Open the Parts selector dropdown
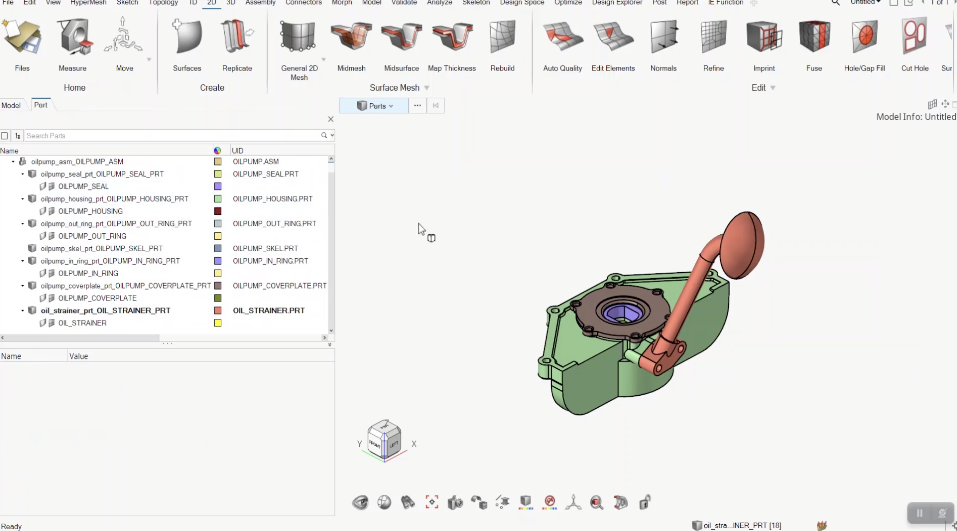The width and height of the screenshot is (957, 531). pyautogui.click(x=374, y=106)
